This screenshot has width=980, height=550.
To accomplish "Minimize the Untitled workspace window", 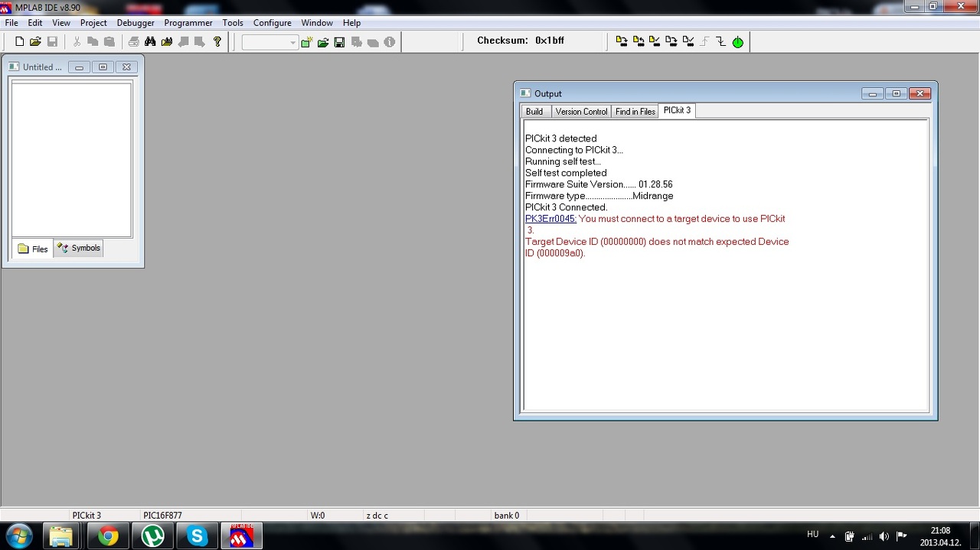I will click(79, 67).
